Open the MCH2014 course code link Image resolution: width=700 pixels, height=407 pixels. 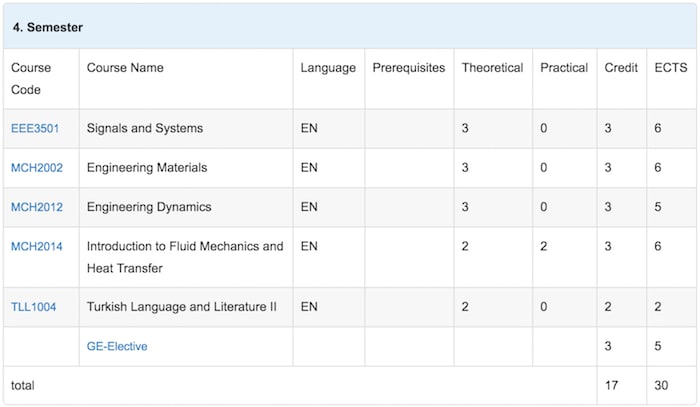coord(37,246)
